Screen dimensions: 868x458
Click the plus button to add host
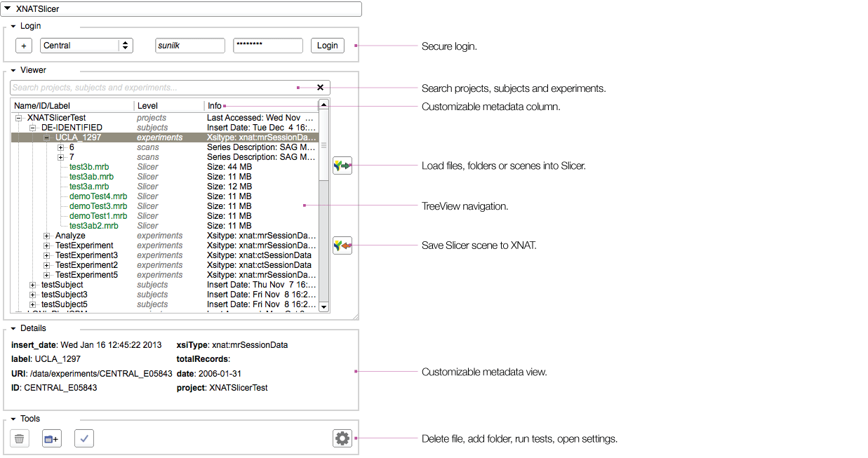[x=24, y=46]
